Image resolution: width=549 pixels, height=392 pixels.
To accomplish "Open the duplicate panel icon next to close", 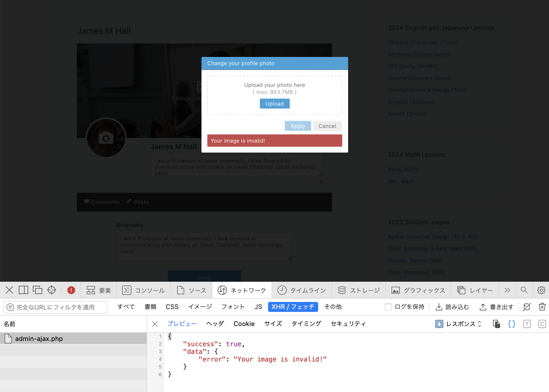I will tap(38, 290).
